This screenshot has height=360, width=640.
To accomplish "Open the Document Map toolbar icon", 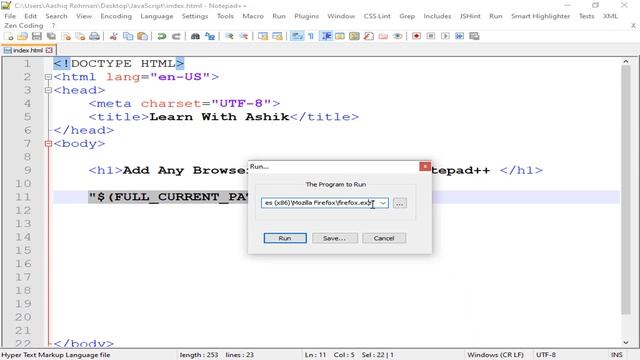I will click(354, 36).
